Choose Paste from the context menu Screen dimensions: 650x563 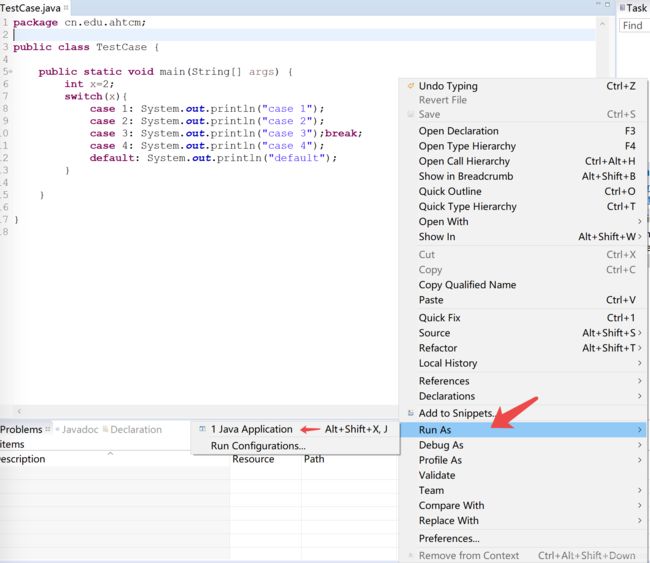[x=523, y=300]
